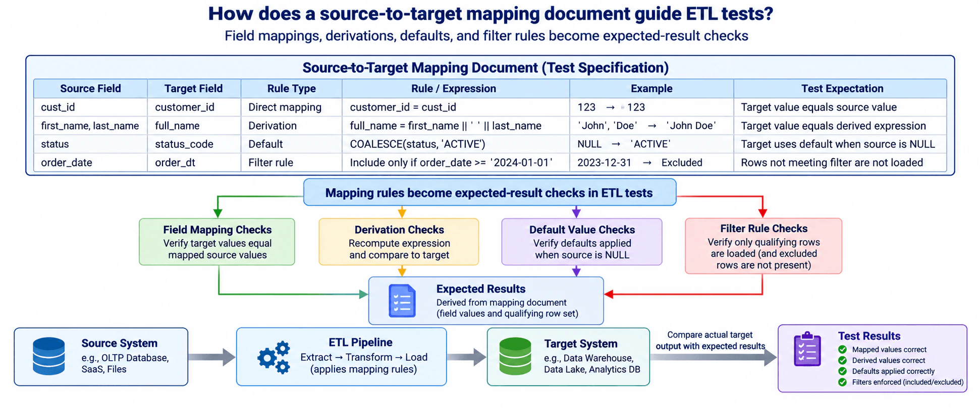Click the green Target System database icon
980x408 pixels.
point(515,357)
